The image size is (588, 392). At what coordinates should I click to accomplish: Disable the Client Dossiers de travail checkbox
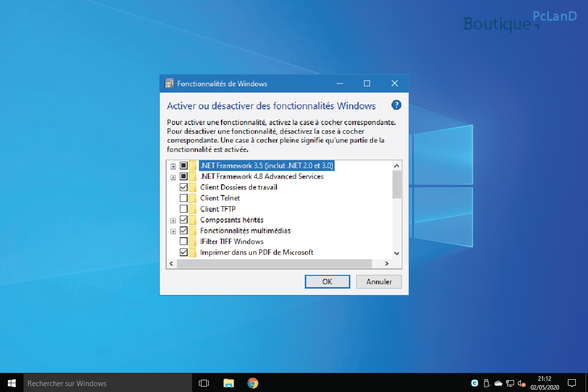click(x=184, y=187)
